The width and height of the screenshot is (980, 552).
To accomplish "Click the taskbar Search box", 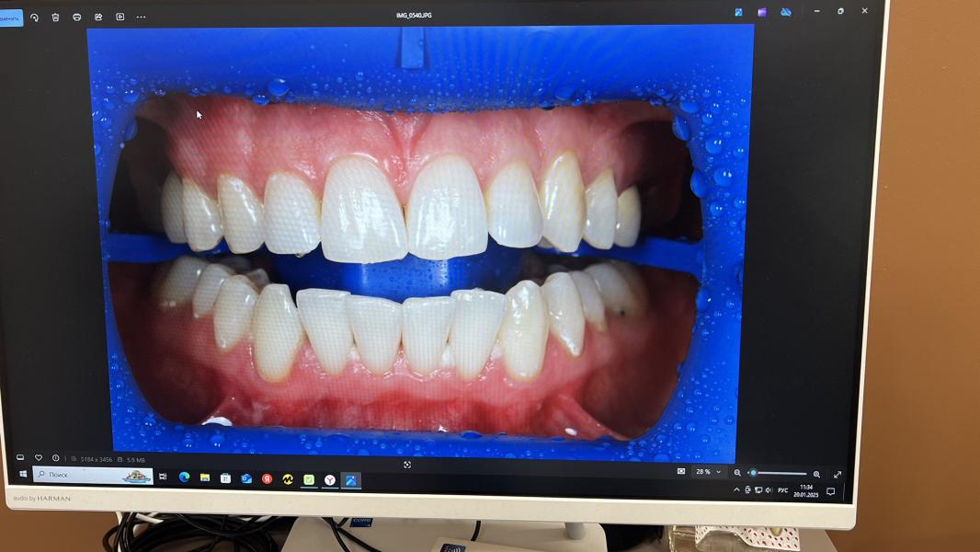I will 93,475.
